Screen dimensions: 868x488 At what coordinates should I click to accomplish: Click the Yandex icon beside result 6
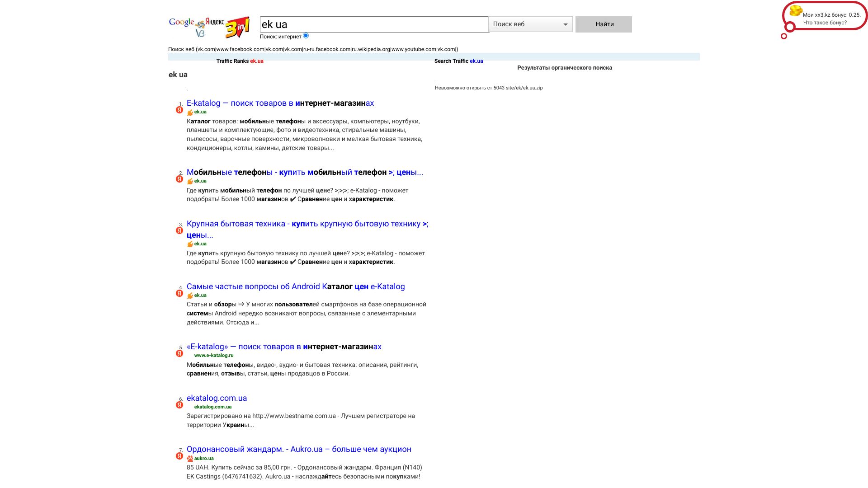[179, 405]
